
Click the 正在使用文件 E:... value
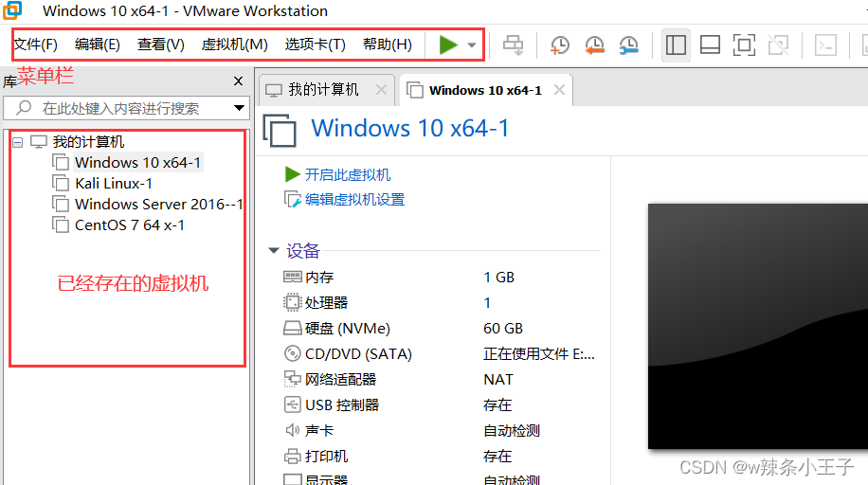click(x=539, y=353)
